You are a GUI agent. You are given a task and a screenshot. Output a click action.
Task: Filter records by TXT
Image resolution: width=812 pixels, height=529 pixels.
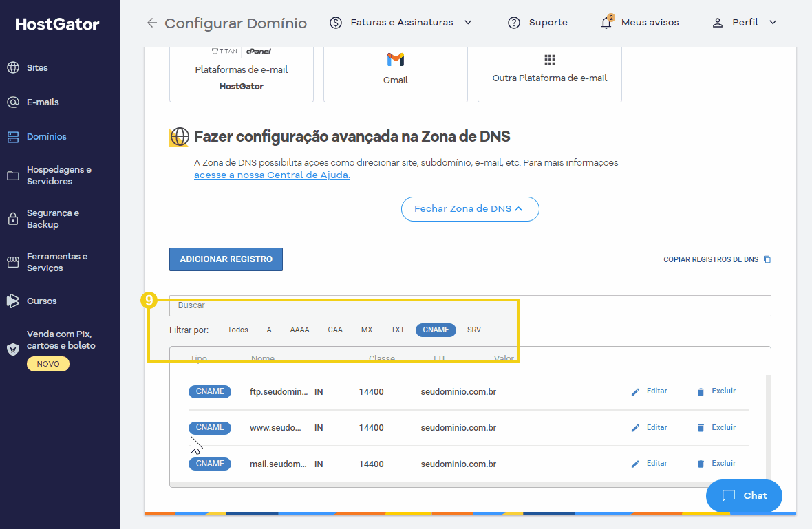click(x=398, y=330)
